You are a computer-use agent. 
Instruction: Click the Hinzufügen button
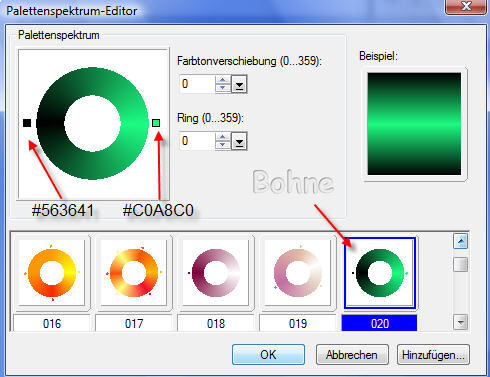click(433, 355)
